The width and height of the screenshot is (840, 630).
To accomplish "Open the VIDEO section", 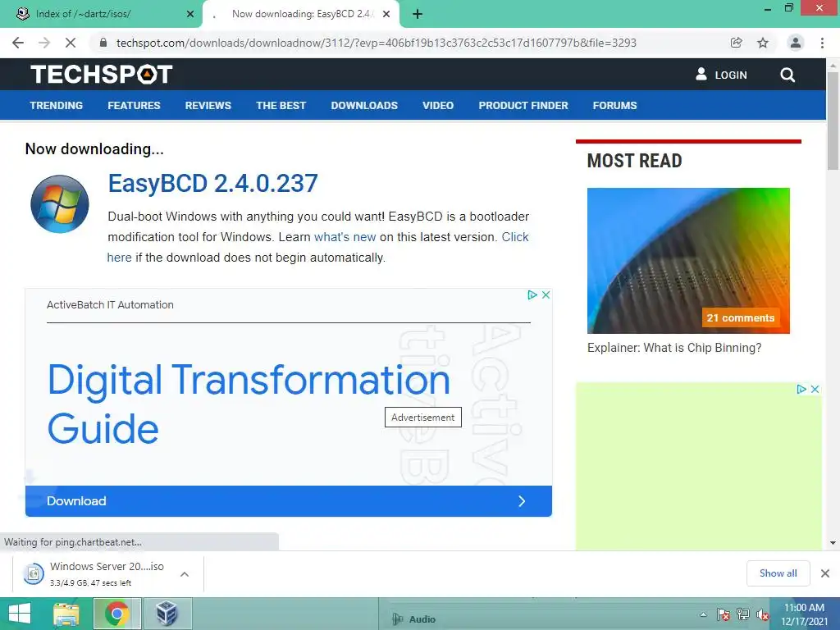I will (x=438, y=106).
